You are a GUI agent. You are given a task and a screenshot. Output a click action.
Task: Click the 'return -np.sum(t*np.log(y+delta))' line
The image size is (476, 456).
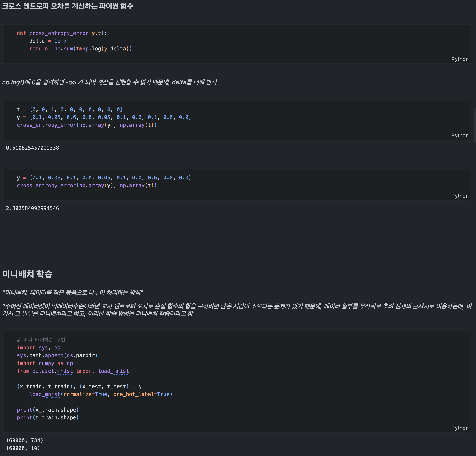[81, 49]
